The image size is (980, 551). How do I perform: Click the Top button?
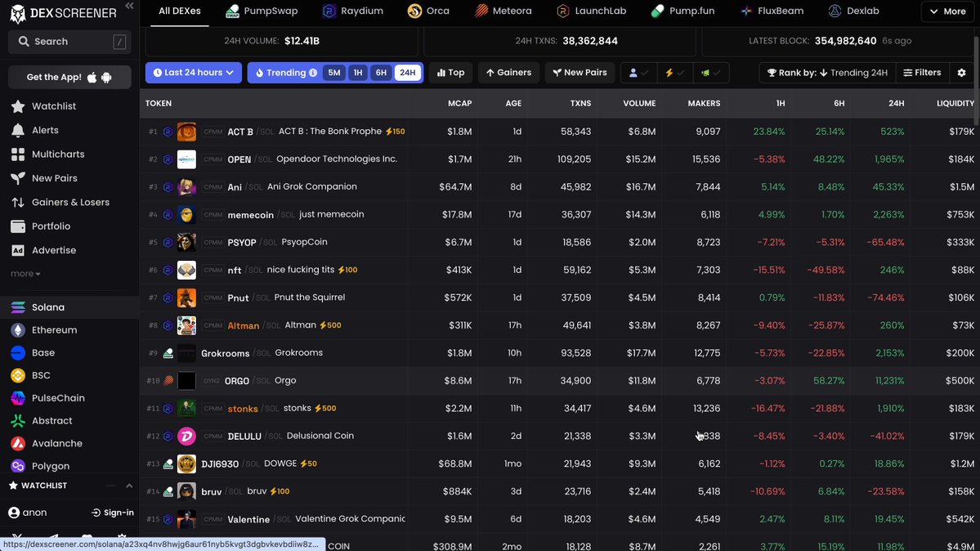(450, 73)
